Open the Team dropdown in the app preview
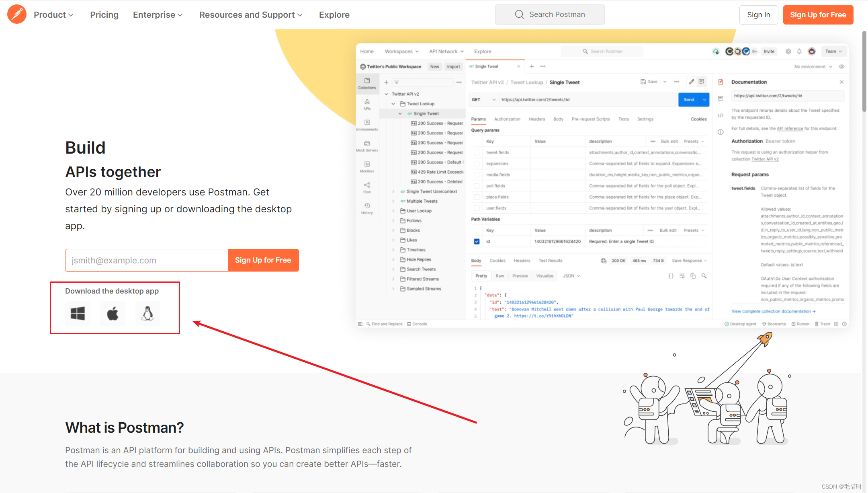 pyautogui.click(x=833, y=51)
